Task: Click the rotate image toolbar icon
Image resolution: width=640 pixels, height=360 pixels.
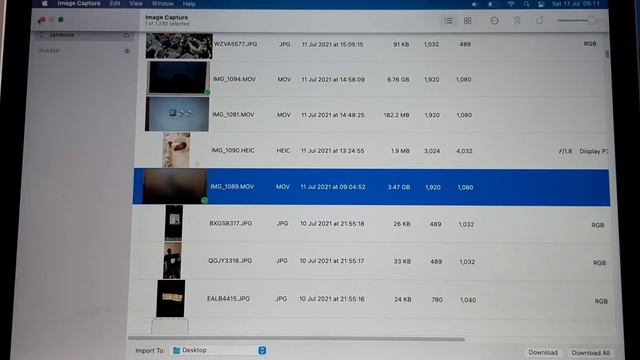Action: point(540,20)
